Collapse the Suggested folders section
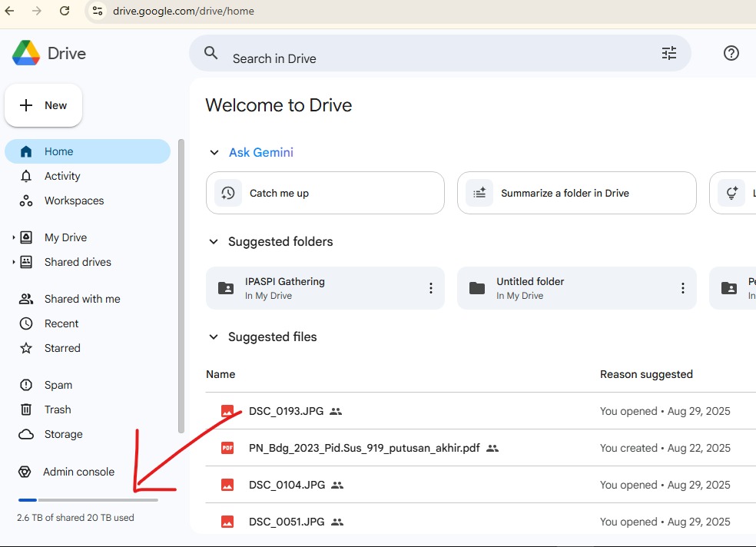Image resolution: width=756 pixels, height=547 pixels. coord(214,242)
